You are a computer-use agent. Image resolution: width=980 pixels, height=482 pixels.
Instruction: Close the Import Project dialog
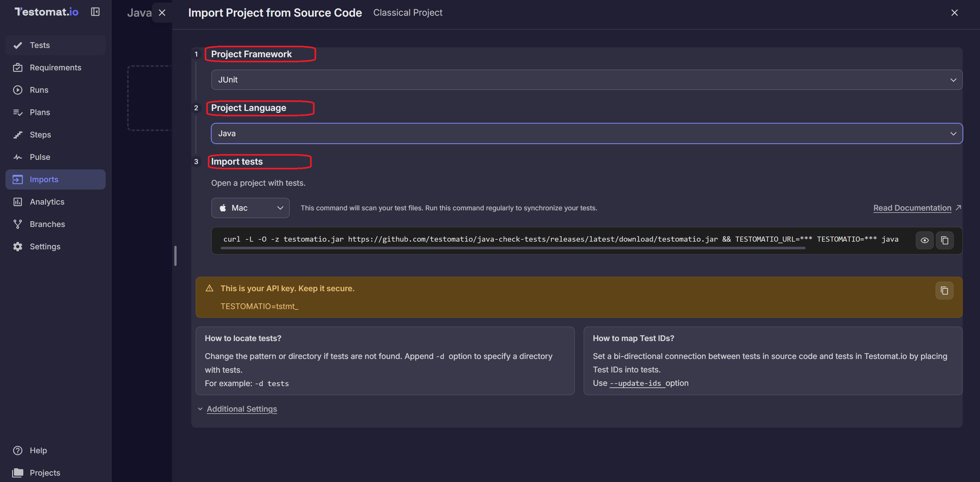pos(954,12)
